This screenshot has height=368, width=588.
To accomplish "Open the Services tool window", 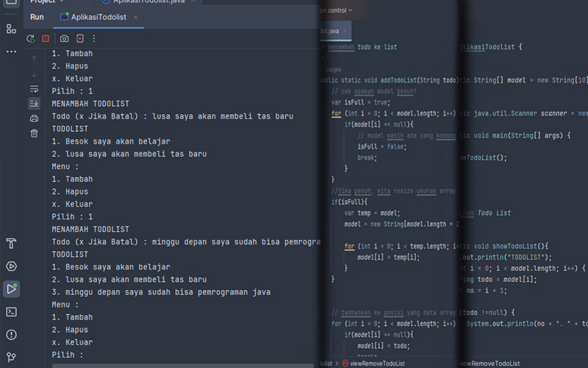I will (11, 266).
